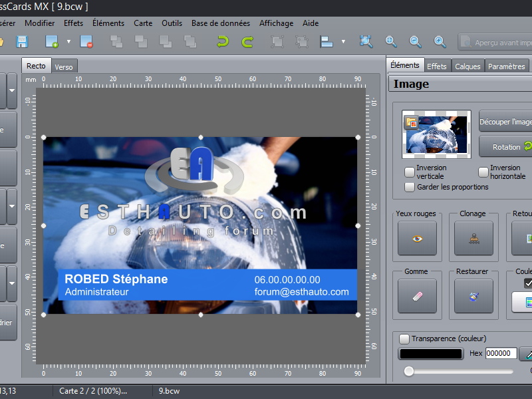Enable the Transparence (couleur) checkbox
The height and width of the screenshot is (399, 532).
(404, 338)
